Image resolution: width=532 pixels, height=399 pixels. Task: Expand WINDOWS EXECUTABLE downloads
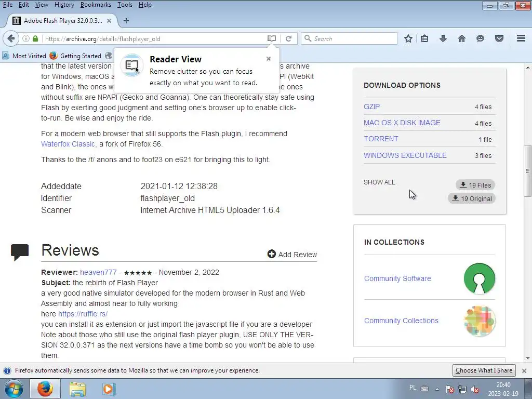405,155
